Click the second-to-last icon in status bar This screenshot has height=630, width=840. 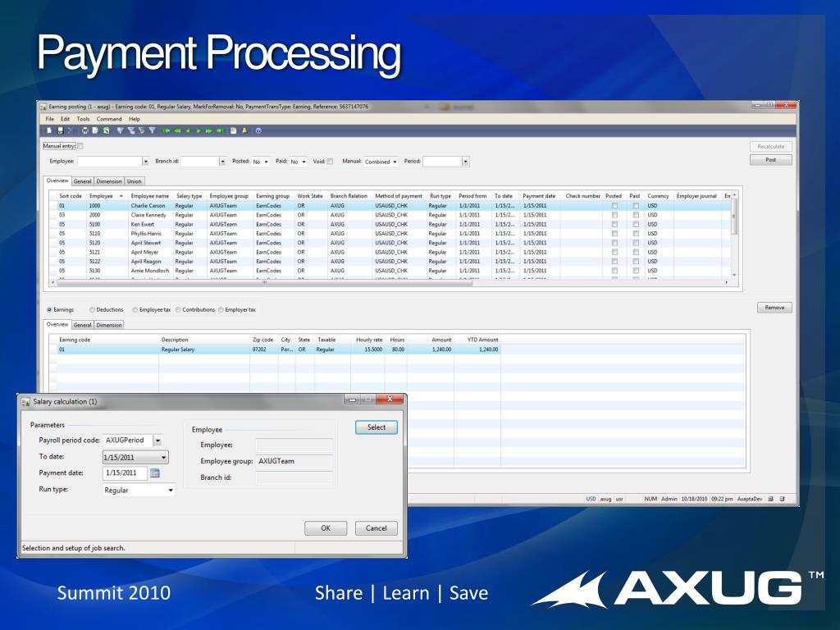click(x=771, y=499)
